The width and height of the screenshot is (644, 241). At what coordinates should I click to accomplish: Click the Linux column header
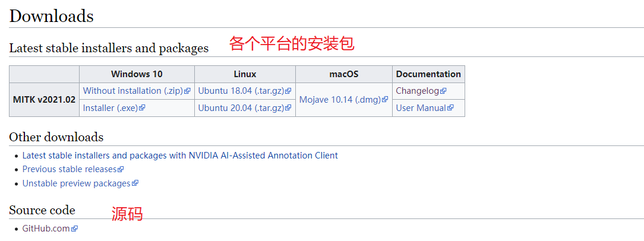click(x=245, y=74)
